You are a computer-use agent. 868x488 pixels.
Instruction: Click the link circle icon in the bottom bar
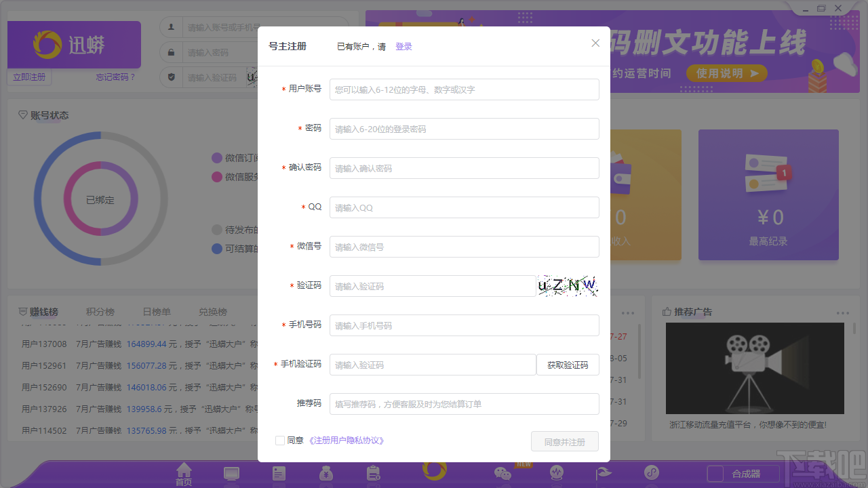[652, 472]
